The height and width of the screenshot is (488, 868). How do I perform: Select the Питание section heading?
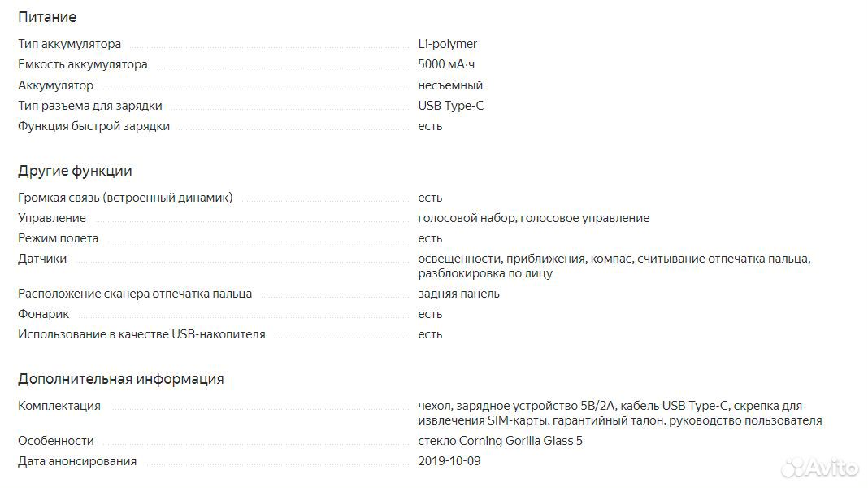(47, 17)
